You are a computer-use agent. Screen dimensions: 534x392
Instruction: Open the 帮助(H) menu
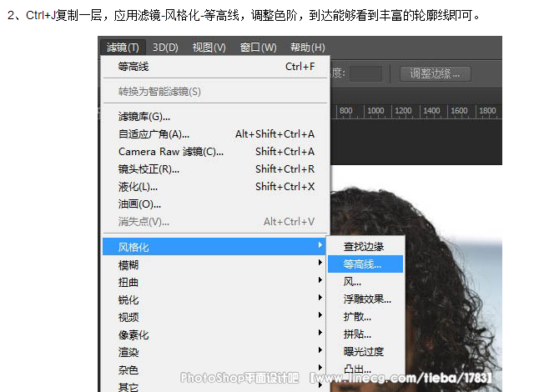coord(307,48)
